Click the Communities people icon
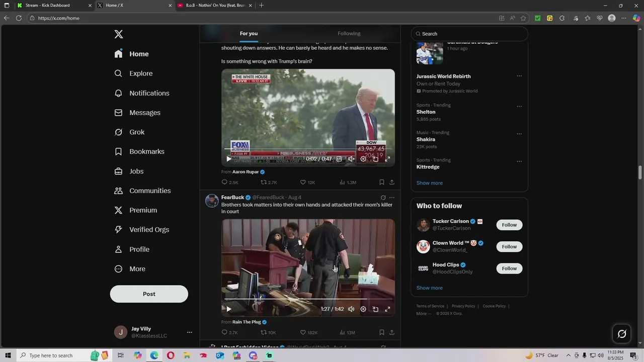Screen dimensions: 644x362 point(119,191)
